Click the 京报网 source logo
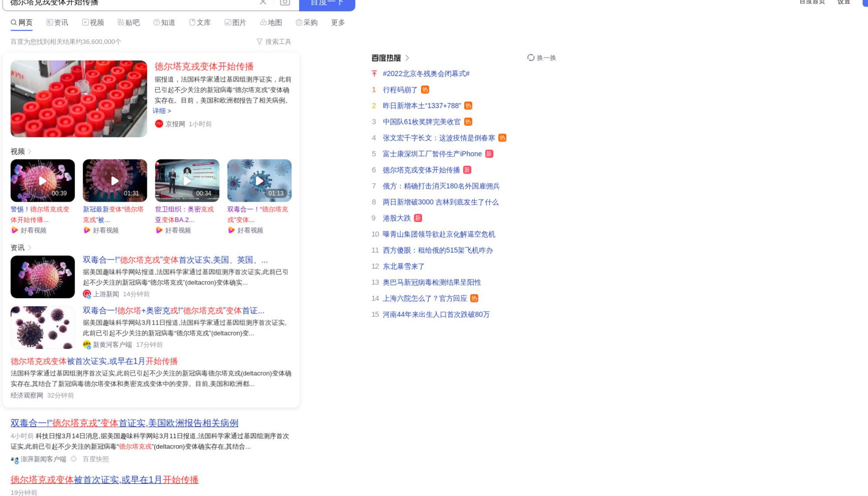The width and height of the screenshot is (868, 496). (x=159, y=124)
